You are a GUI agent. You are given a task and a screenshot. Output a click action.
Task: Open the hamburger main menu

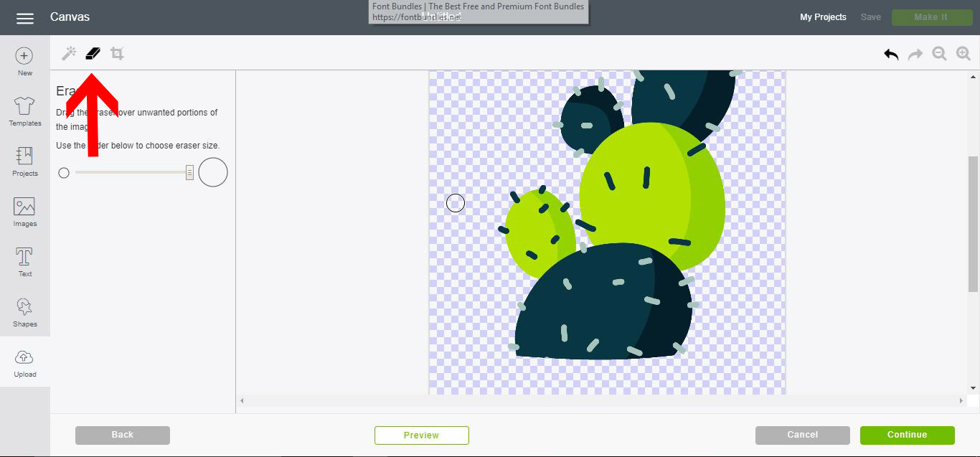[25, 18]
